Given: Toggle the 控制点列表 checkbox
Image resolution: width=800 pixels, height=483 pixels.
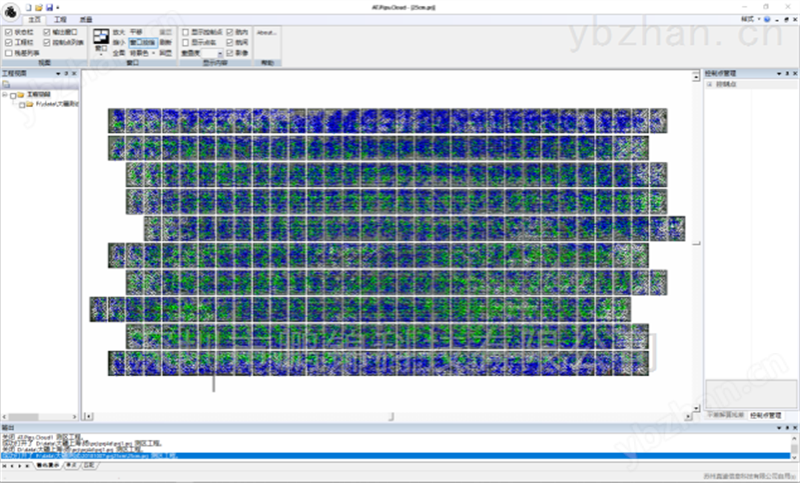Looking at the screenshot, I should (46, 42).
